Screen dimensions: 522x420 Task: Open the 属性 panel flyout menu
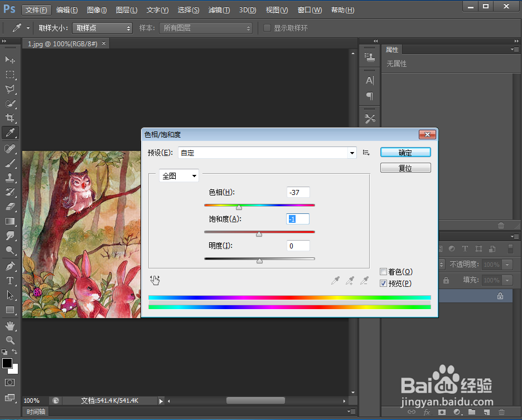[x=515, y=50]
